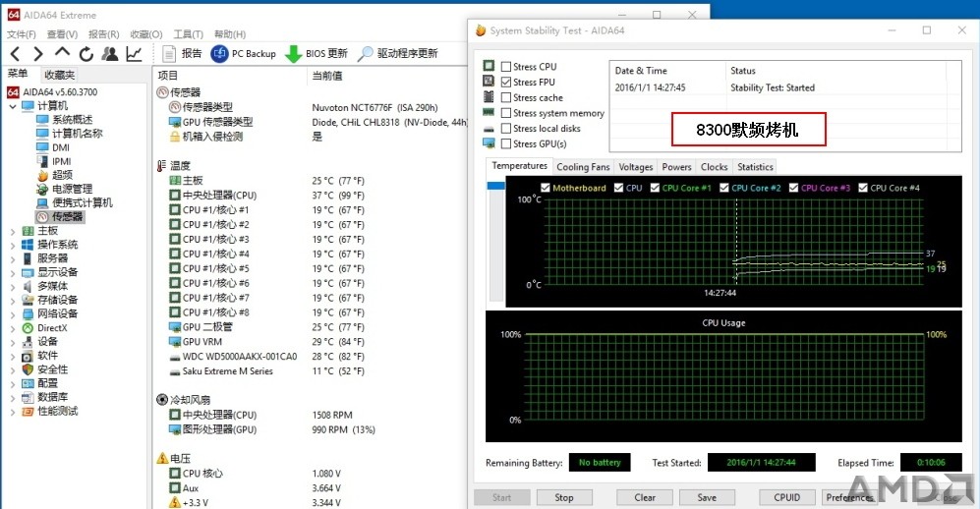Click the BIOS 更新 green arrow item
This screenshot has height=509, width=980.
317,54
